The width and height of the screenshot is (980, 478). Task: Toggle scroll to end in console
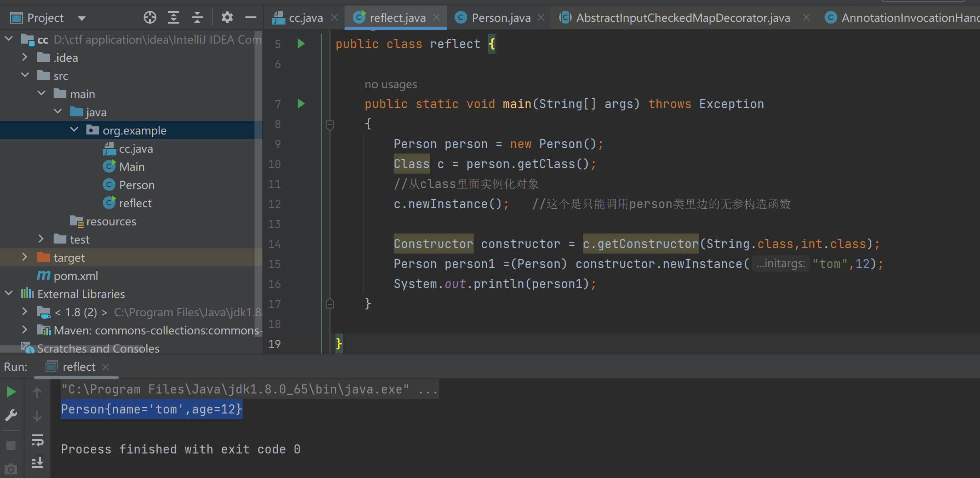(x=37, y=463)
